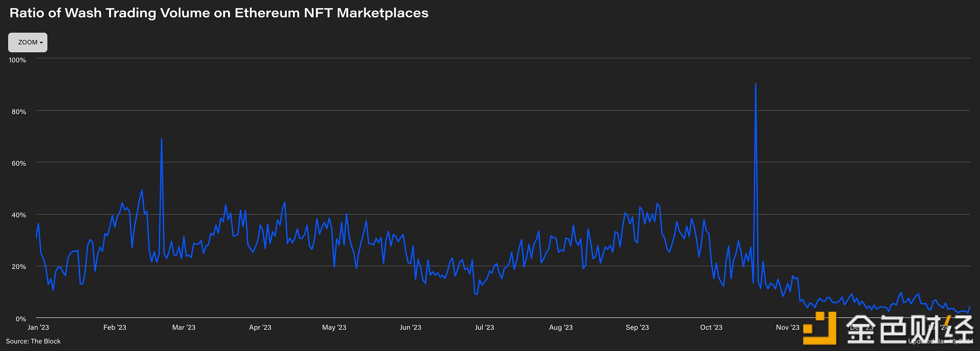The height and width of the screenshot is (351, 980).
Task: Click the Jun '23 x-axis label
Action: click(411, 327)
